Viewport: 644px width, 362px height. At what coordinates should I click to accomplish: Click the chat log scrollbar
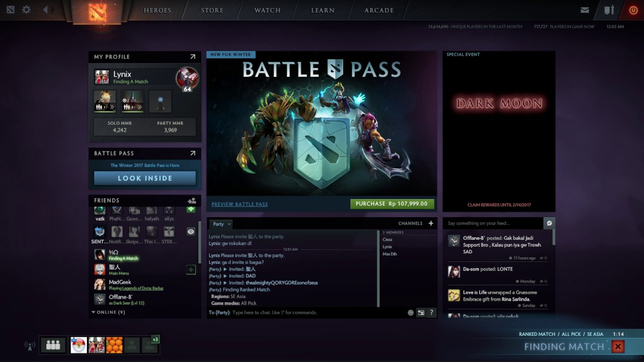pyautogui.click(x=378, y=267)
